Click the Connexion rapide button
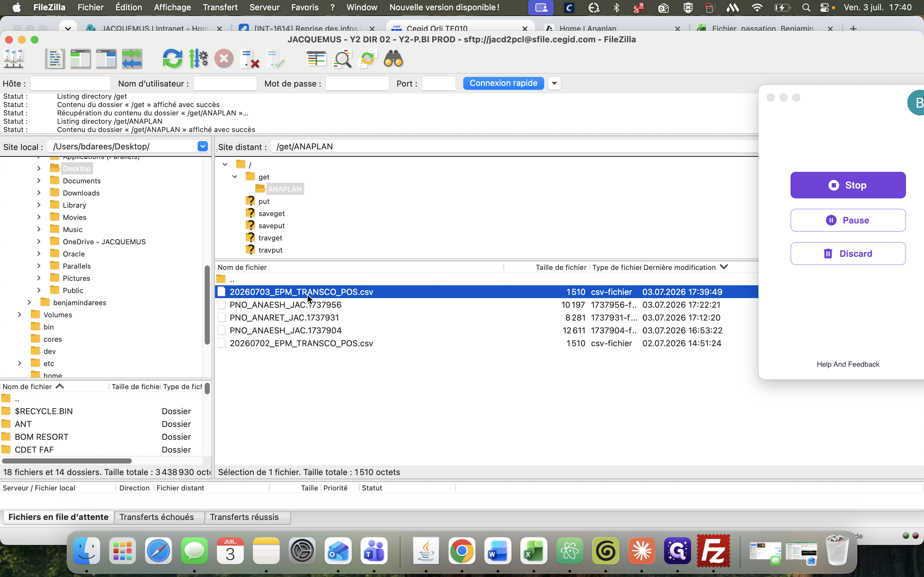Screen dimensions: 924x577 [x=503, y=83]
